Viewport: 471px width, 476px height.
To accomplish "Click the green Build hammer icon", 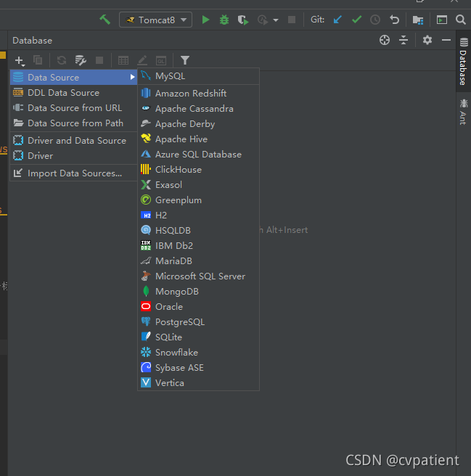I will tap(105, 20).
